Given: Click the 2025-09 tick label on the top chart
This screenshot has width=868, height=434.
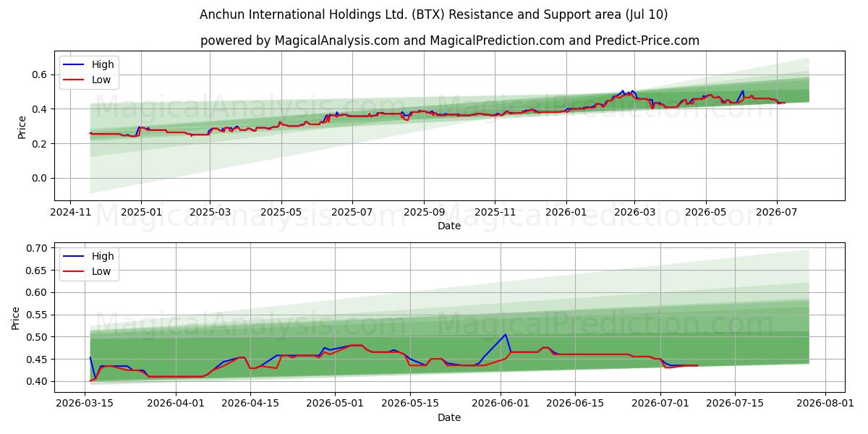Looking at the screenshot, I should 423,212.
